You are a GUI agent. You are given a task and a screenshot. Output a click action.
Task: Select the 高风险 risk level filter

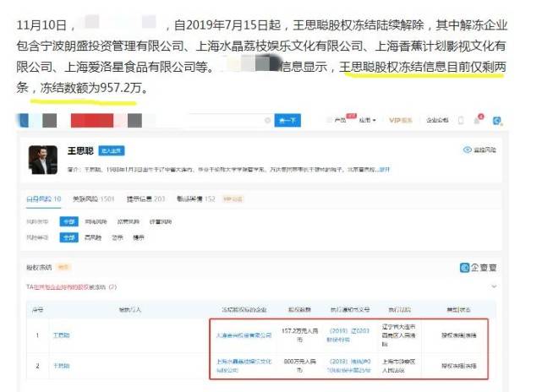pyautogui.click(x=92, y=237)
